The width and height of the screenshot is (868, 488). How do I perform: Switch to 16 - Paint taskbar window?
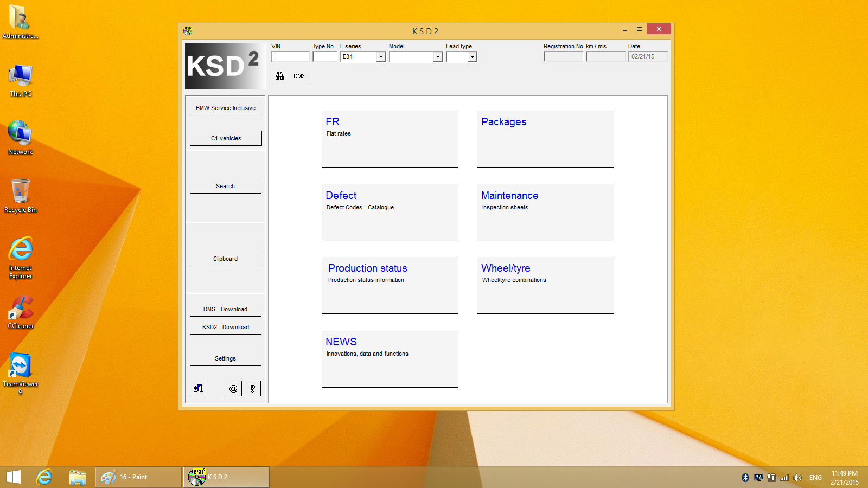pos(138,477)
